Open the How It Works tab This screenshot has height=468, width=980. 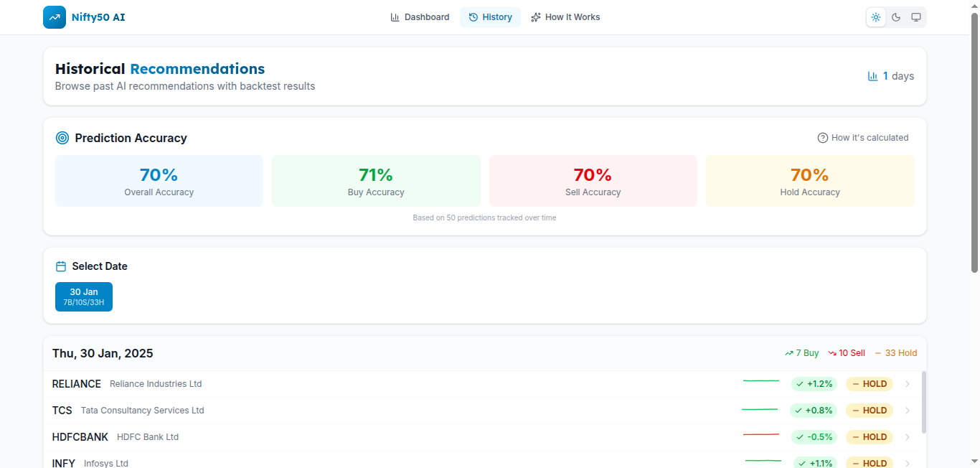(565, 17)
